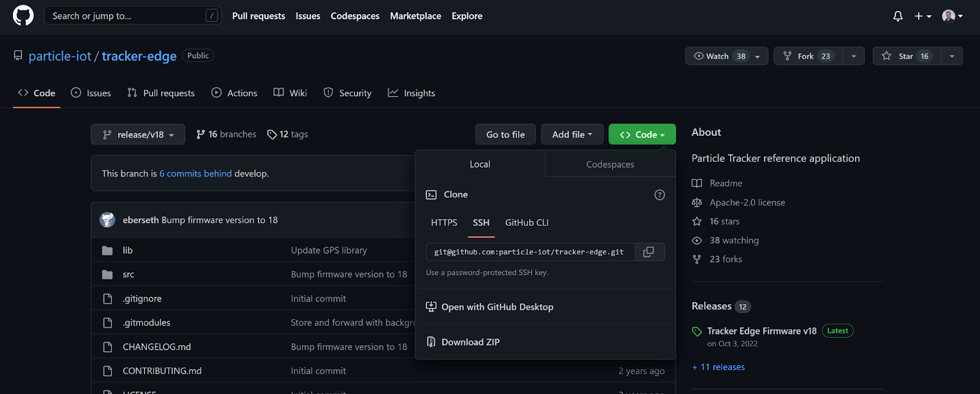Open Issues in top navigation

[x=307, y=16]
